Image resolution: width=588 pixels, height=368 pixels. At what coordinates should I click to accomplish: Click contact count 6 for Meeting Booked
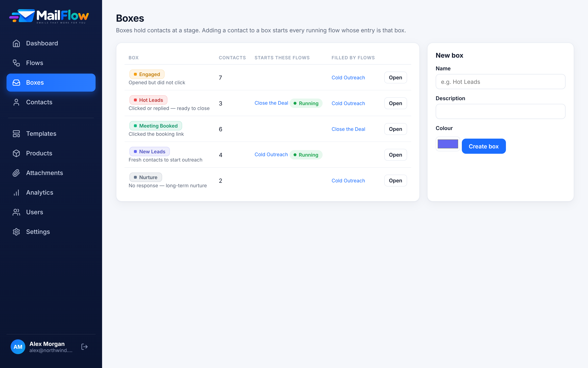pyautogui.click(x=220, y=129)
